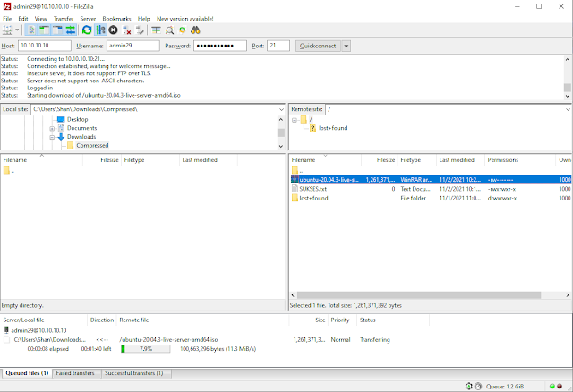Image resolution: width=573 pixels, height=392 pixels.
Task: Open the Site Manager icon
Action: [7, 30]
